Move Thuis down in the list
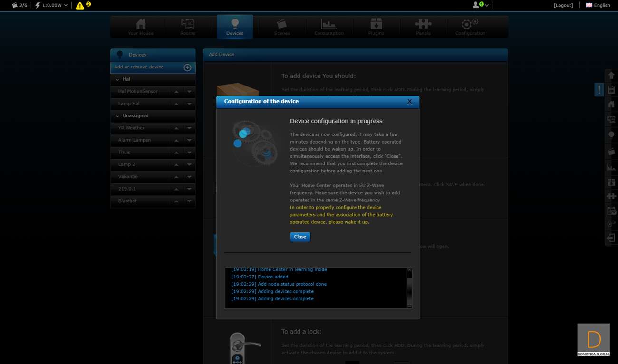Screen dimensions: 618x364 pyautogui.click(x=189, y=153)
